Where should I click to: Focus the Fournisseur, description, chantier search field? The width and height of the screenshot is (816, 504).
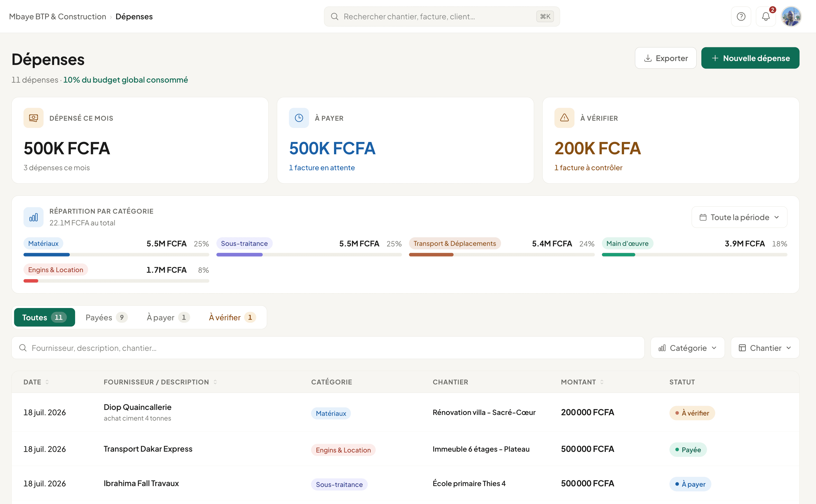328,348
